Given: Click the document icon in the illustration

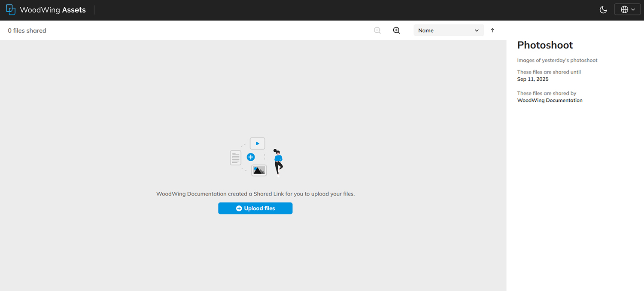Looking at the screenshot, I should 235,158.
